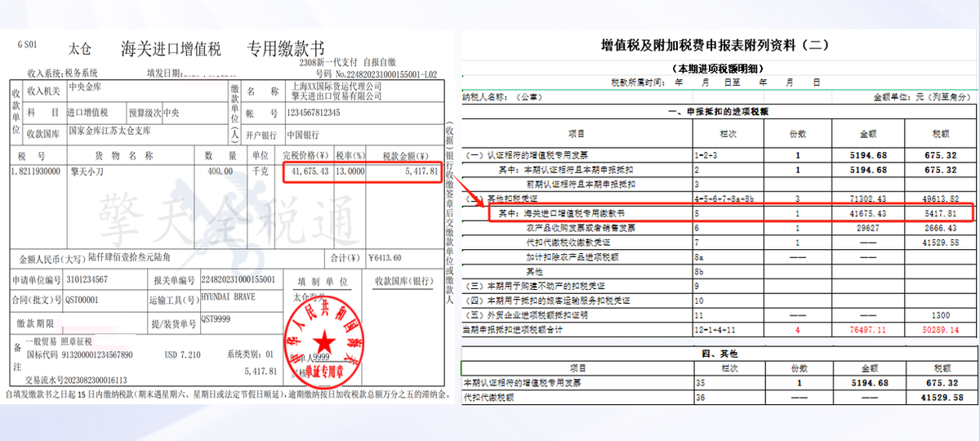Viewport: 980px width, 441px height.
Task: Click the other-credentials tax '49613.82'
Action: tap(939, 198)
